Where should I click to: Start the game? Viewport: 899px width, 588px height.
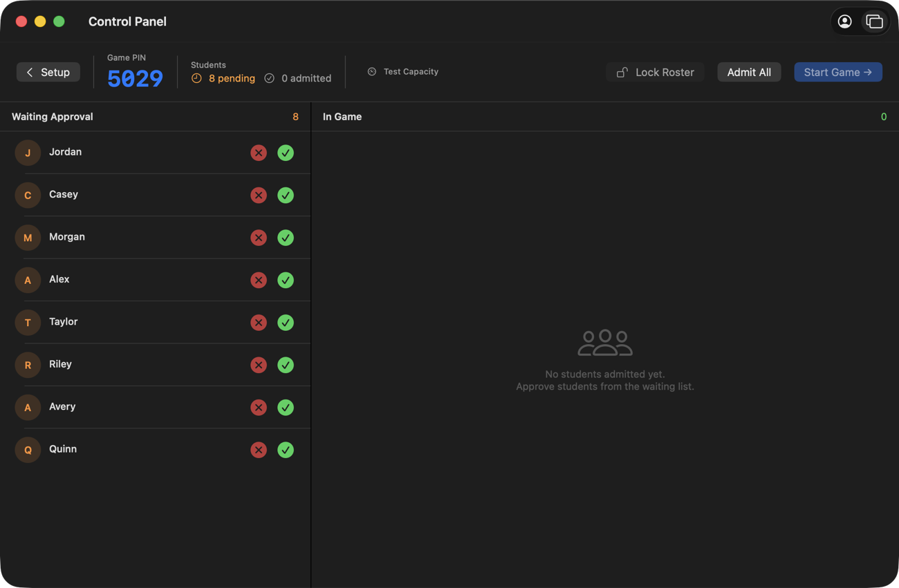[838, 72]
